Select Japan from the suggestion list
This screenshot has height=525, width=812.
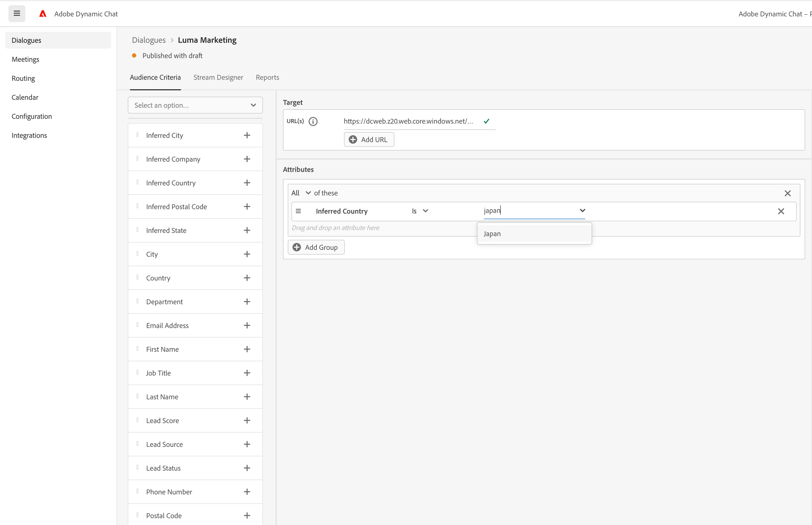point(492,233)
